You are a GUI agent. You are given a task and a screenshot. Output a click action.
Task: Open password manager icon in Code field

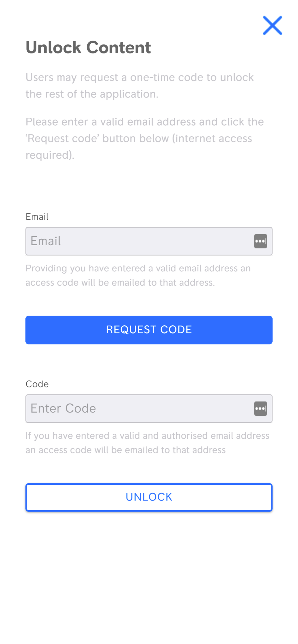tap(260, 408)
